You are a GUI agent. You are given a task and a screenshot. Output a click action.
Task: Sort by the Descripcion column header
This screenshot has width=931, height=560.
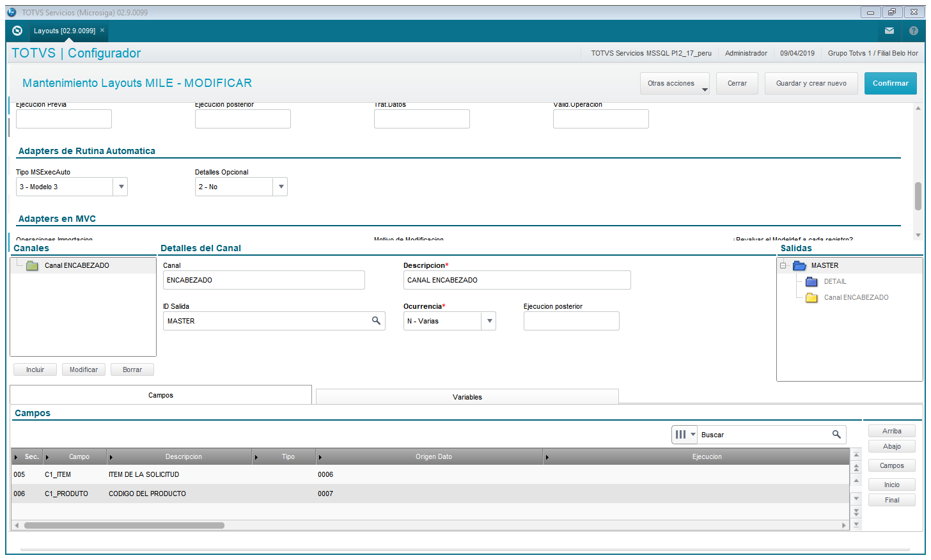point(180,456)
